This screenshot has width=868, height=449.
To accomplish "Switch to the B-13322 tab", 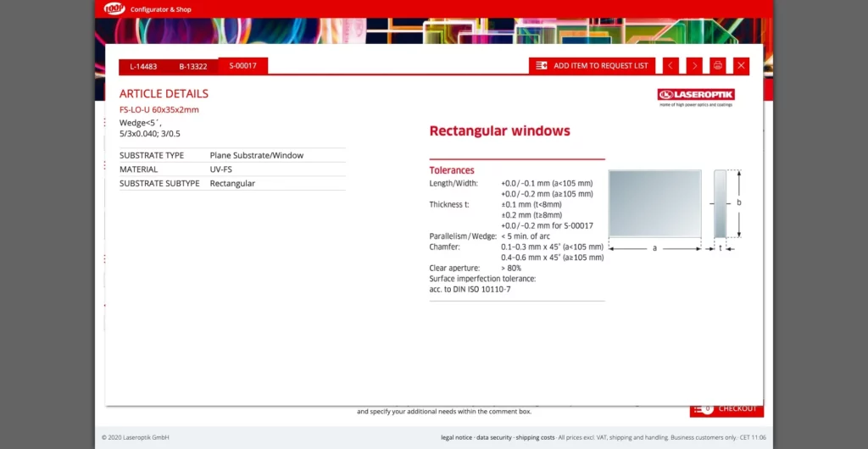I will pos(193,66).
